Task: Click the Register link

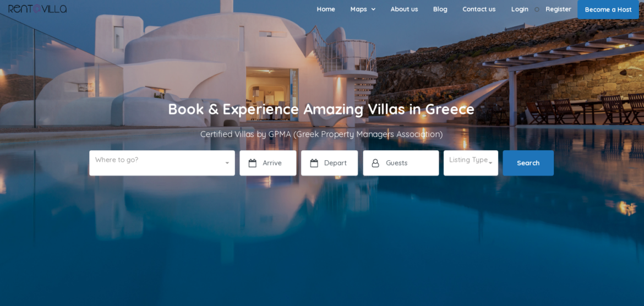Action: coord(558,9)
